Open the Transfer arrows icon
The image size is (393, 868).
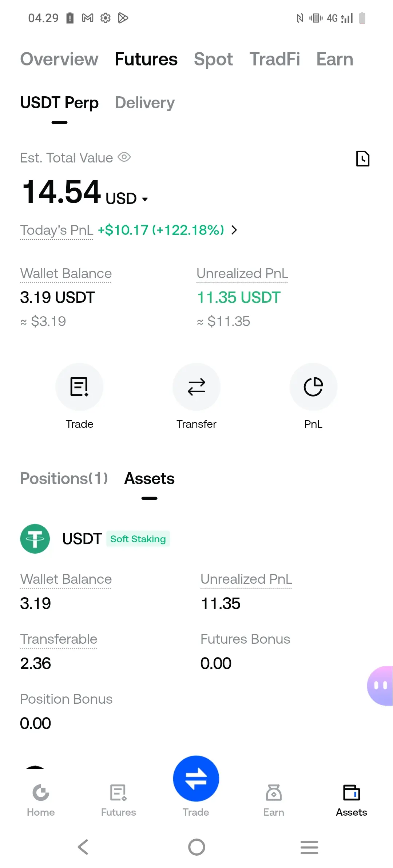coord(196,387)
